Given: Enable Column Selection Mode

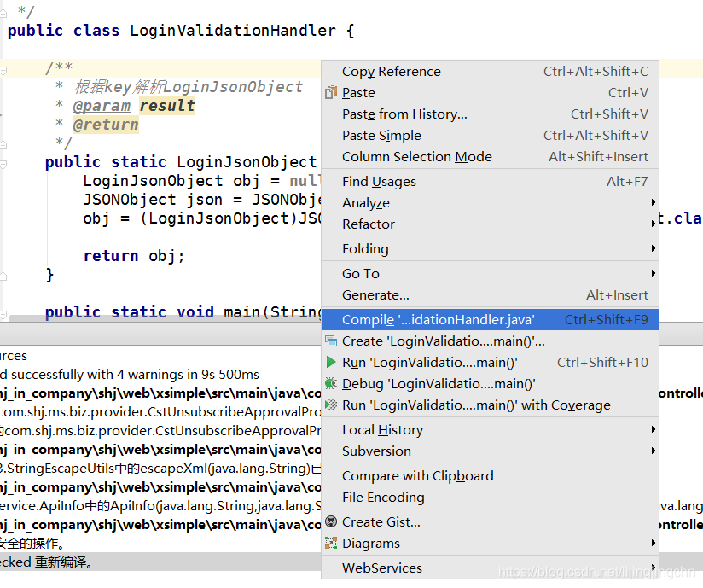Looking at the screenshot, I should click(x=490, y=156).
